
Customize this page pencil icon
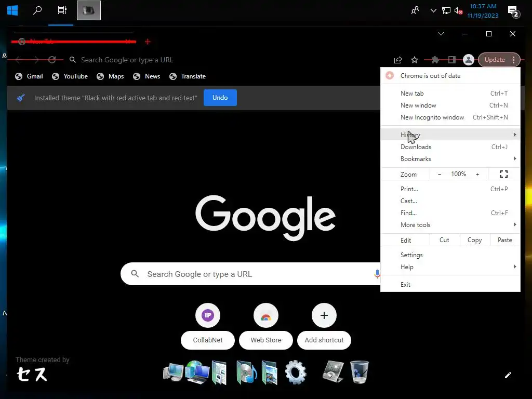point(508,375)
